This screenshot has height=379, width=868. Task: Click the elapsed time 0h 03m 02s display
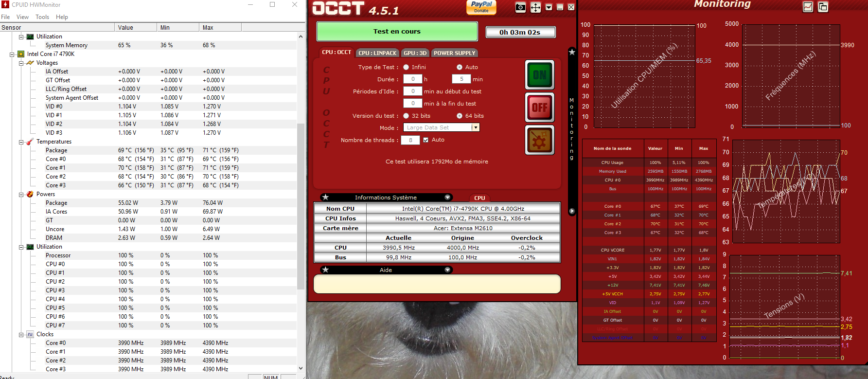520,32
